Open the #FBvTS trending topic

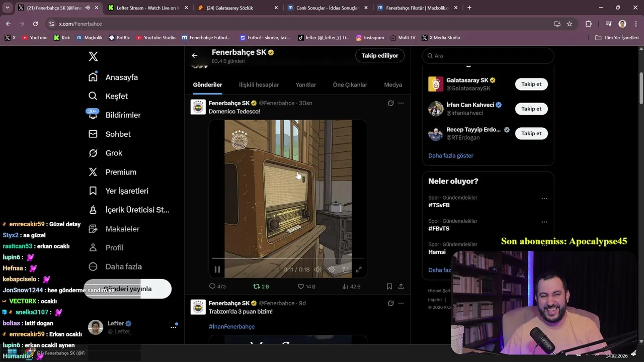439,228
